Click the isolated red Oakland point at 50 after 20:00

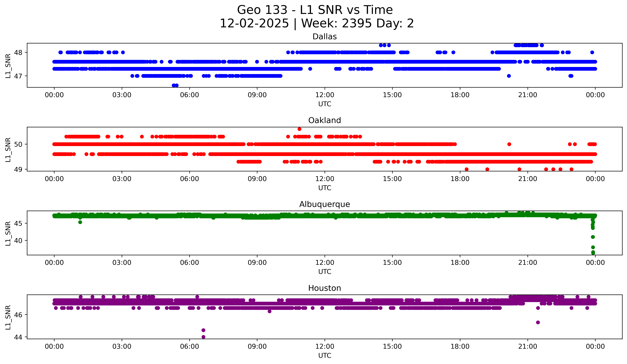509,144
